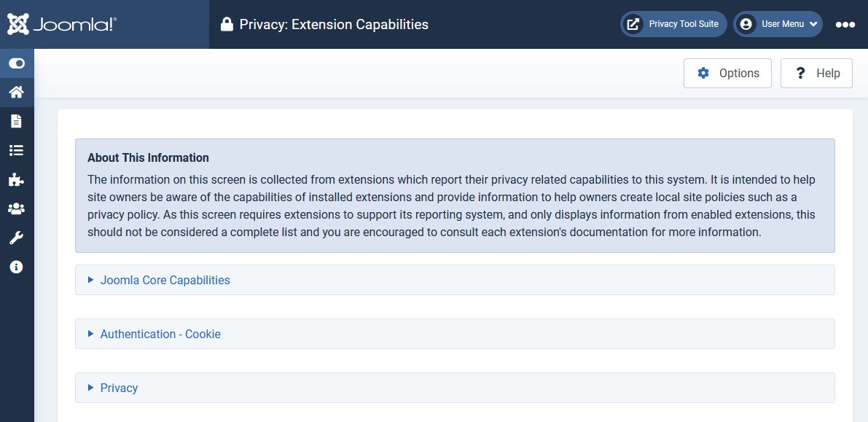Open the Help info icon in sidebar
This screenshot has width=868, height=422.
click(16, 267)
